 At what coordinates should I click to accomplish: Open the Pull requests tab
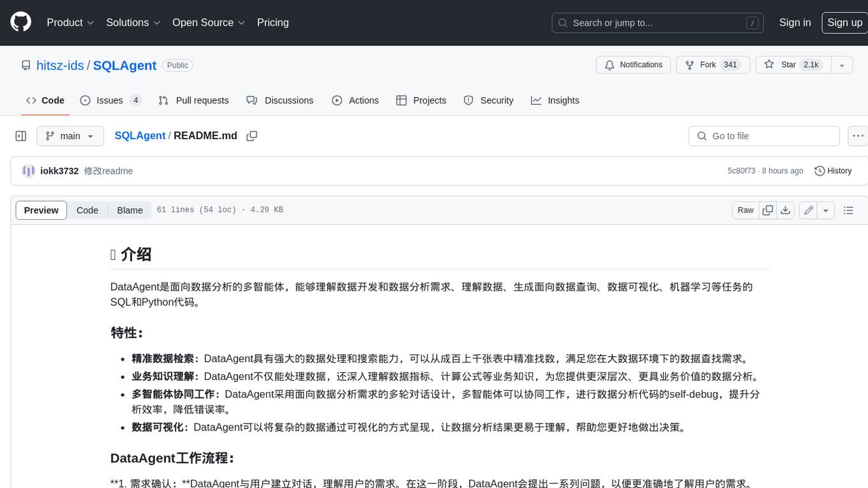point(193,100)
